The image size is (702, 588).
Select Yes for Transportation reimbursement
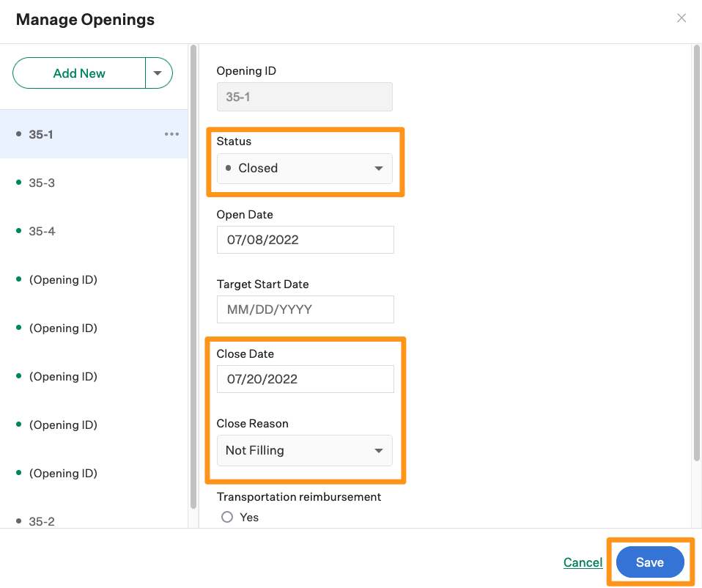coord(226,516)
